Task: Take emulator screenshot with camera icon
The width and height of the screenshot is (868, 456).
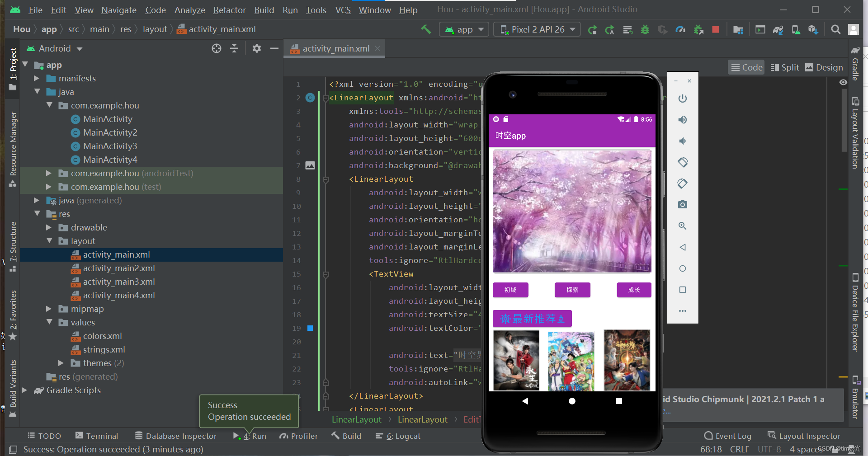Action: [x=683, y=205]
